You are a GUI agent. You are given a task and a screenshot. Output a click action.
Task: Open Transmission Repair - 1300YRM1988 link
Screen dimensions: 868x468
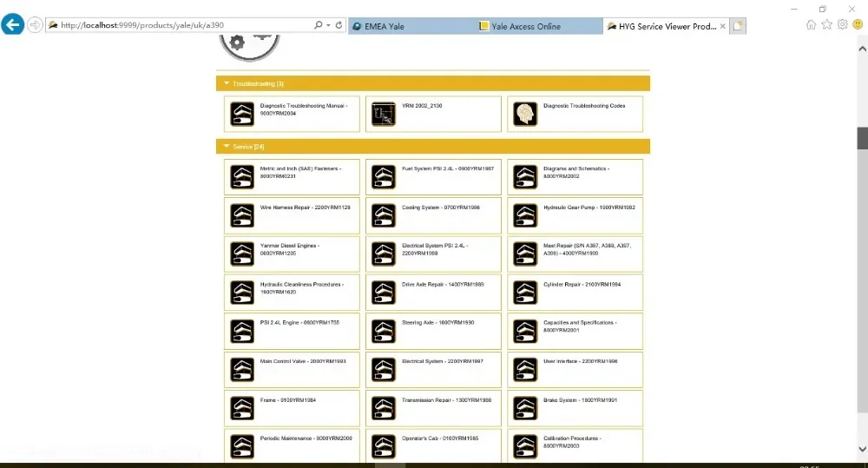click(x=447, y=400)
